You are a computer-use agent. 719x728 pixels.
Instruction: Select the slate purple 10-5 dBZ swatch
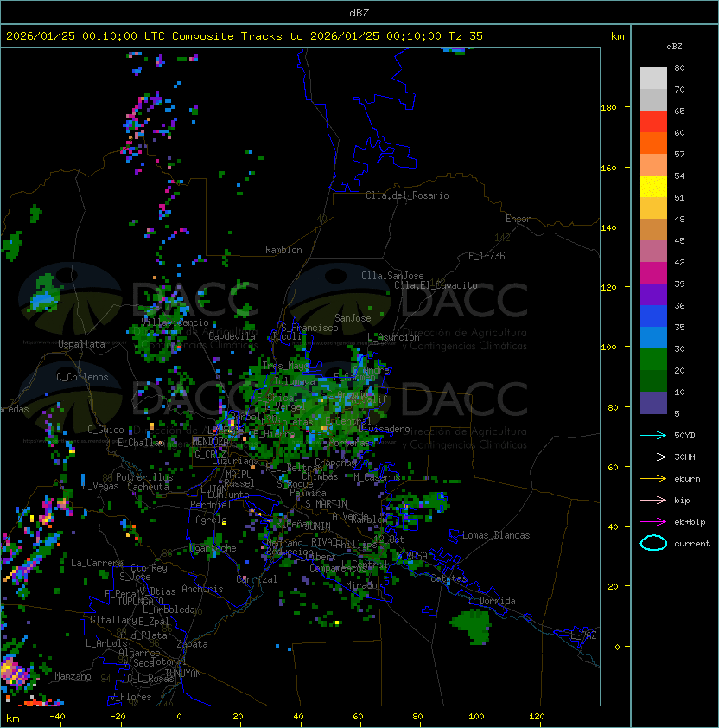click(x=653, y=403)
